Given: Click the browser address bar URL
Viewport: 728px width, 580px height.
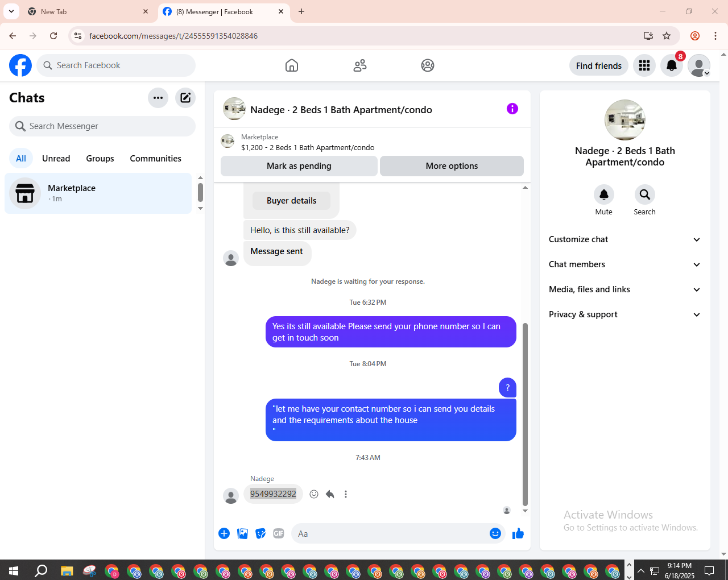Looking at the screenshot, I should tap(173, 36).
